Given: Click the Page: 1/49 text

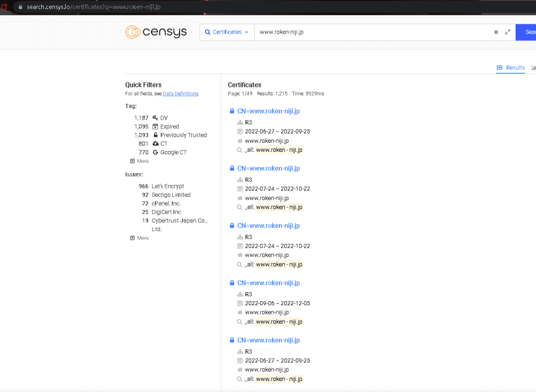Looking at the screenshot, I should point(240,94).
